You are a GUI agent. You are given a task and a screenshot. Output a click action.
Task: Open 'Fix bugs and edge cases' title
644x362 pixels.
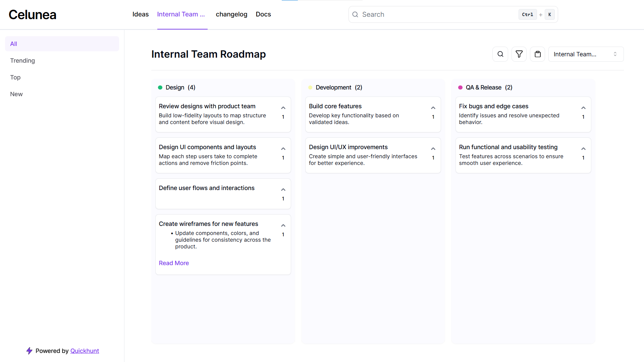pyautogui.click(x=493, y=106)
